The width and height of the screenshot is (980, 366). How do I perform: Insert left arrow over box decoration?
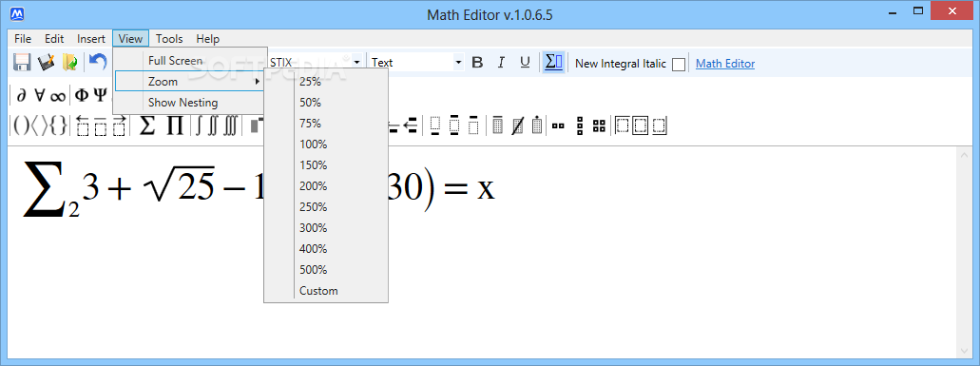pos(83,125)
